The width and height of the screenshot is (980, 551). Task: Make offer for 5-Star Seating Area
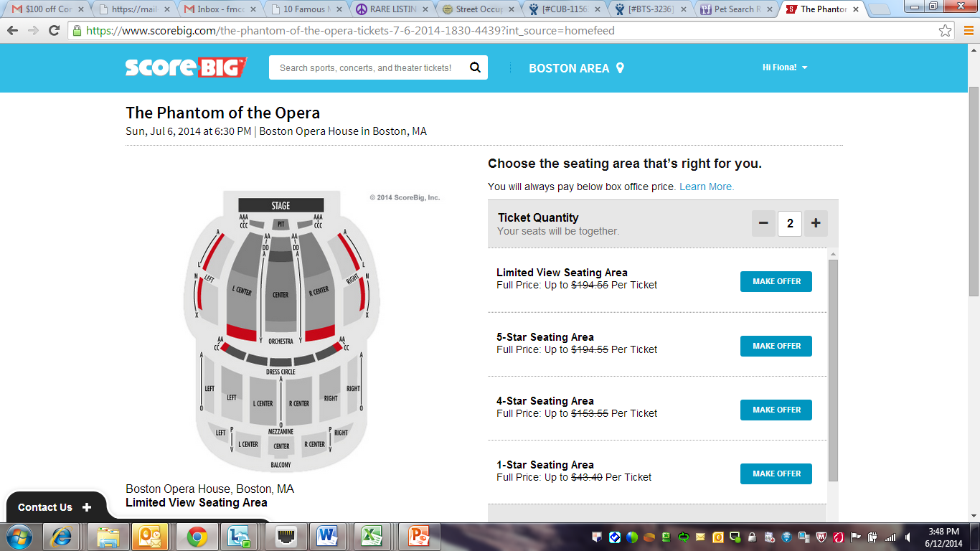776,346
